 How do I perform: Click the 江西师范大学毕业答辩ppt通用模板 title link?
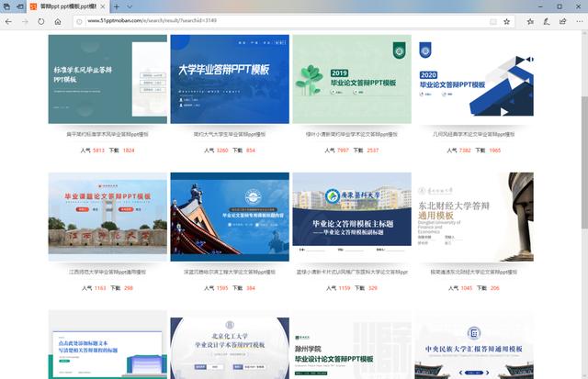107,273
